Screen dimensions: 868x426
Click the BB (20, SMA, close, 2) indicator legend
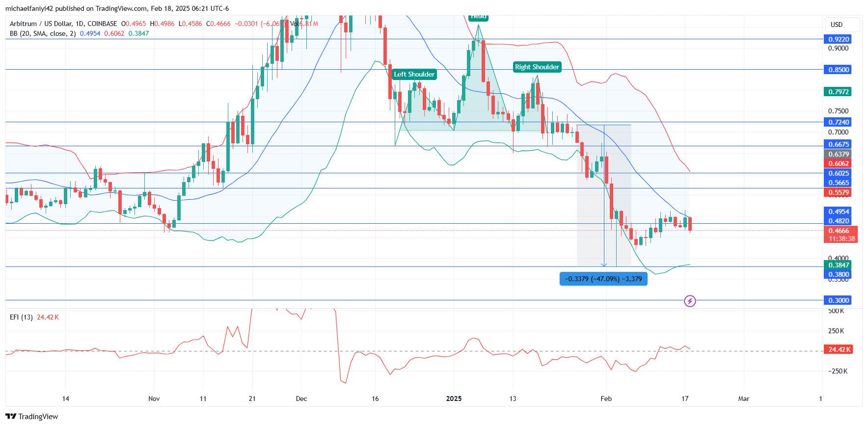tap(43, 33)
